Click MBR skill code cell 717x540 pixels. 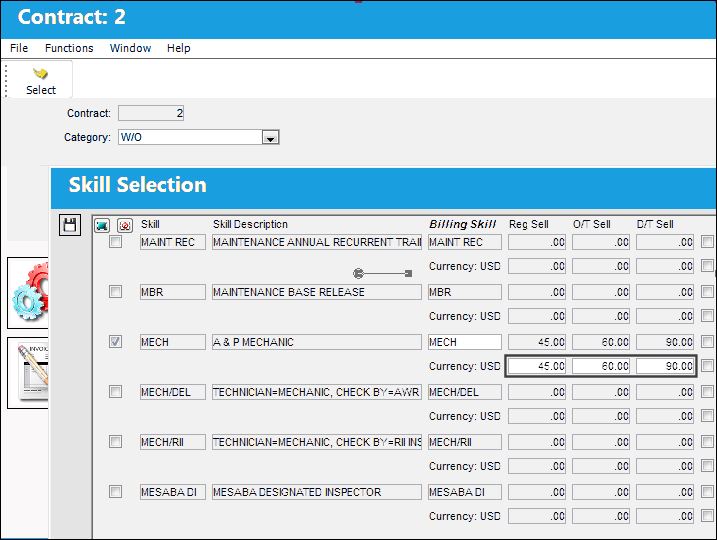point(173,292)
